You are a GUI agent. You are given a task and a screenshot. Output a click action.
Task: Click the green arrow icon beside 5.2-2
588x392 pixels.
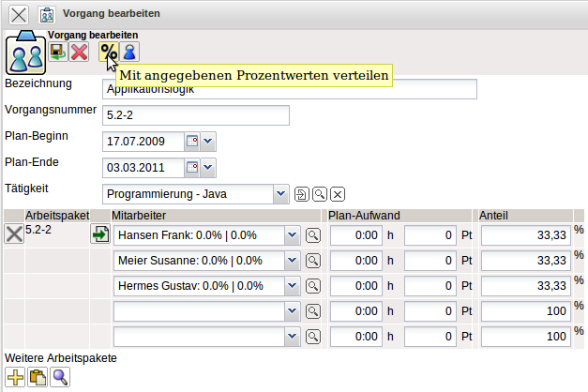pyautogui.click(x=99, y=234)
